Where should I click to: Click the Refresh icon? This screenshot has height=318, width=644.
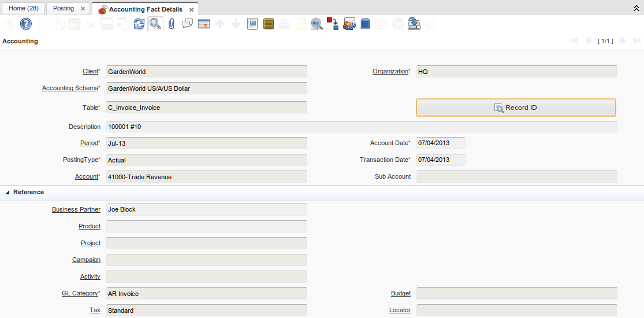[139, 24]
